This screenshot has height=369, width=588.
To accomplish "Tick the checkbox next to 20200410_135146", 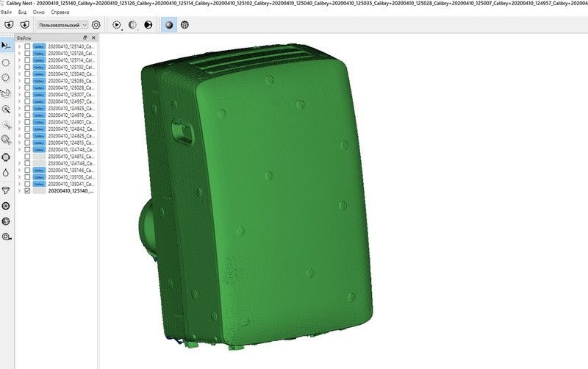I will click(x=28, y=170).
